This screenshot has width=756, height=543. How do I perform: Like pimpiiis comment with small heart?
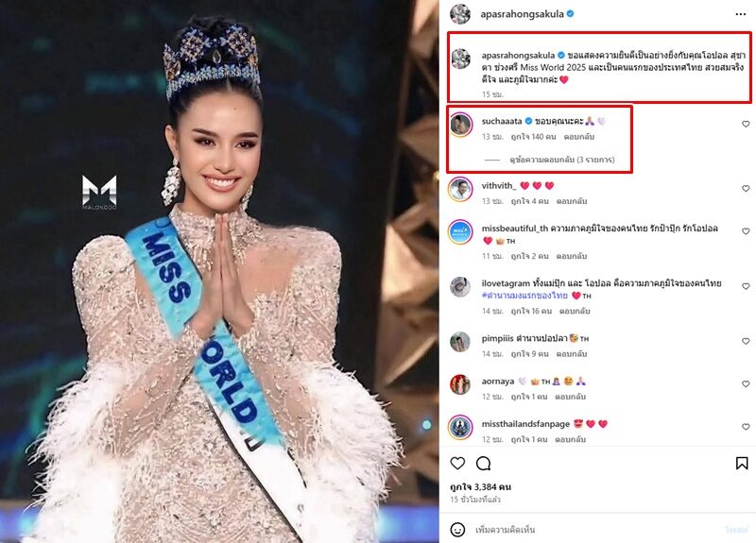coord(746,341)
